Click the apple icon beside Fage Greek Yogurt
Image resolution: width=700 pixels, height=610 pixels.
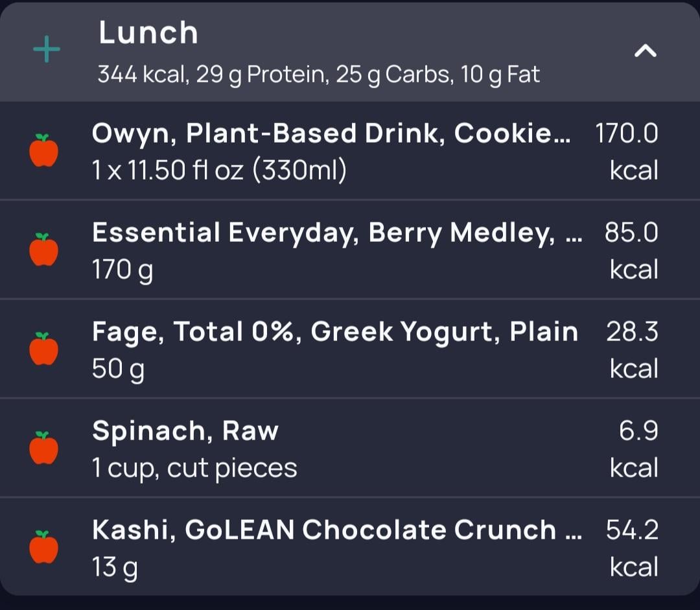44,349
